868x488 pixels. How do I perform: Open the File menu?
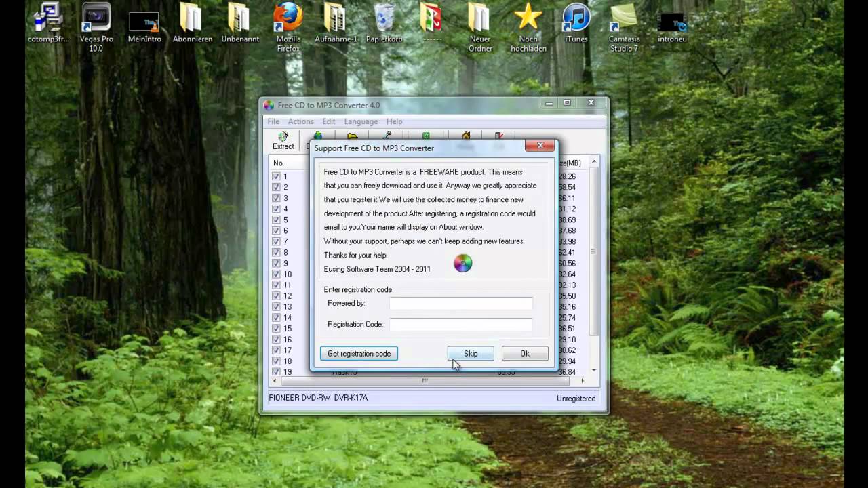273,121
